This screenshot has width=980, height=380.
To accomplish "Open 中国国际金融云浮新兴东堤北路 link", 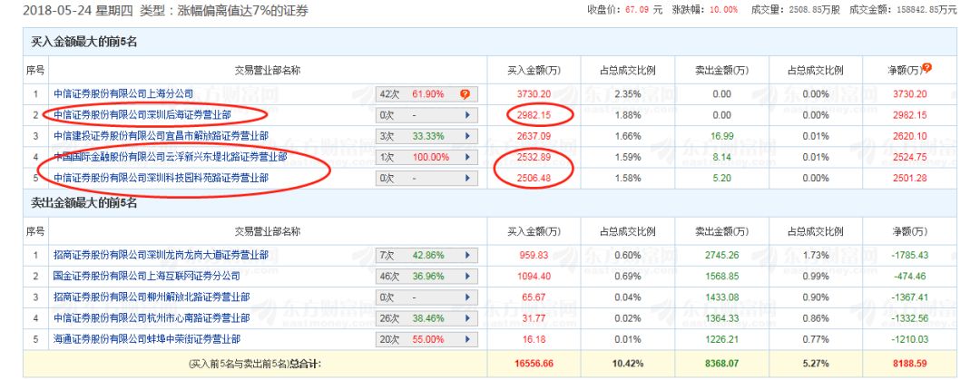I will click(x=170, y=157).
